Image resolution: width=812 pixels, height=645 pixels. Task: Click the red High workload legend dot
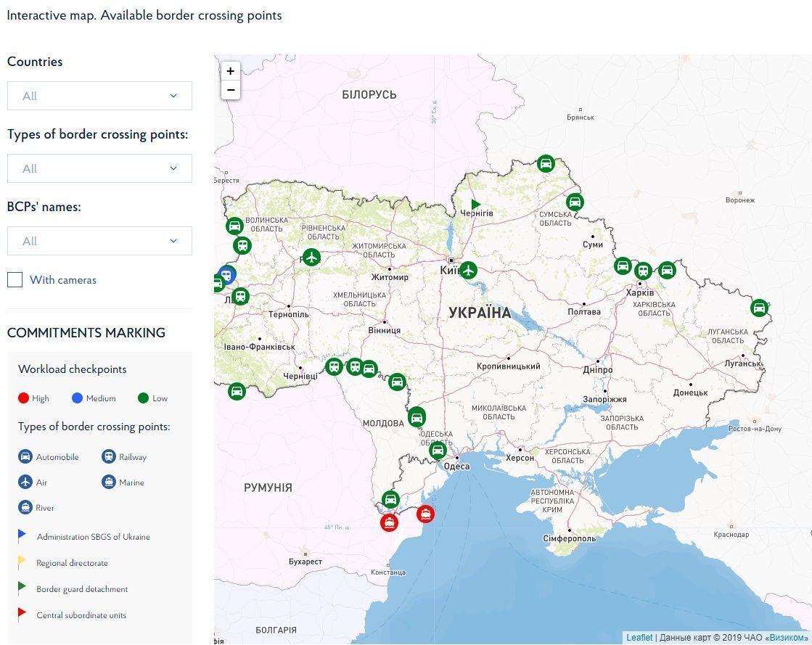(23, 398)
